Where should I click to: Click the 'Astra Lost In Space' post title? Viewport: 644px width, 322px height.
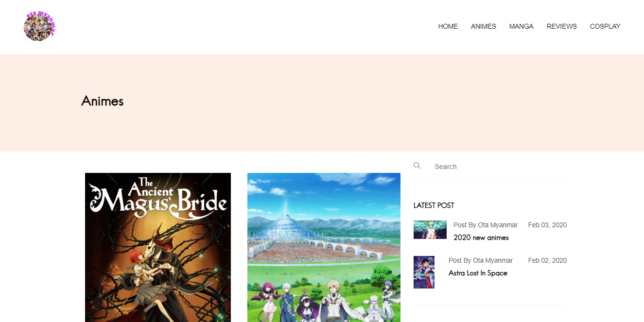pos(478,273)
